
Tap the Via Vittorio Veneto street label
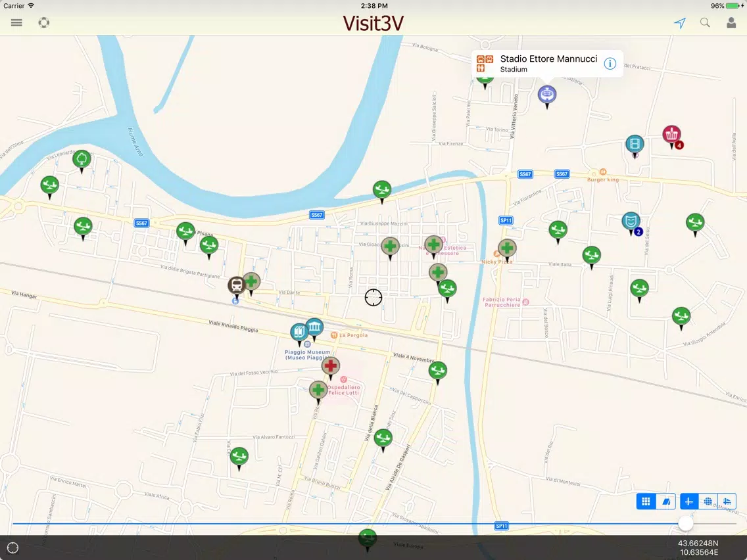coord(514,116)
